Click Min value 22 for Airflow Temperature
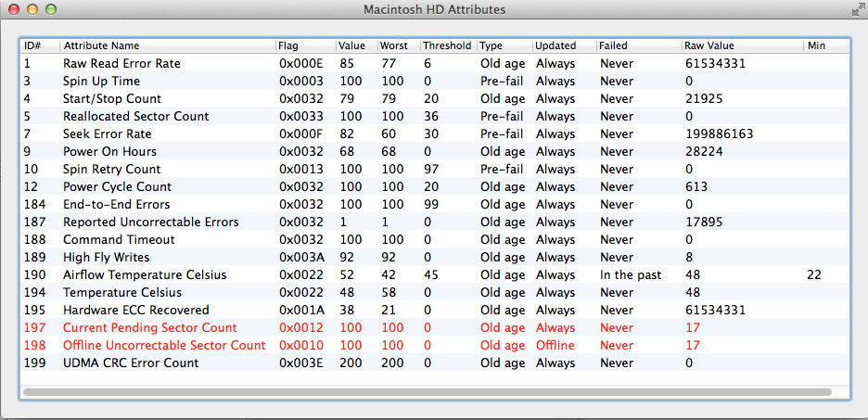 (x=814, y=275)
